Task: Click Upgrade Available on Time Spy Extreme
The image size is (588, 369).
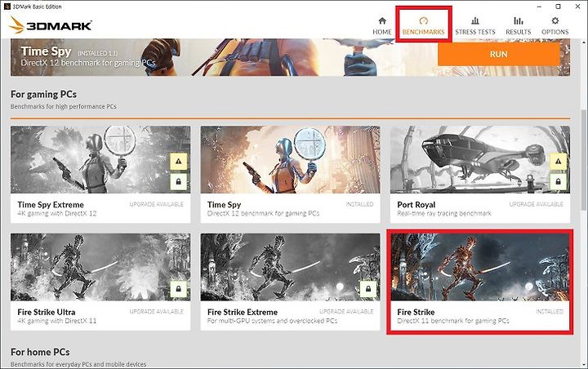Action: (156, 204)
